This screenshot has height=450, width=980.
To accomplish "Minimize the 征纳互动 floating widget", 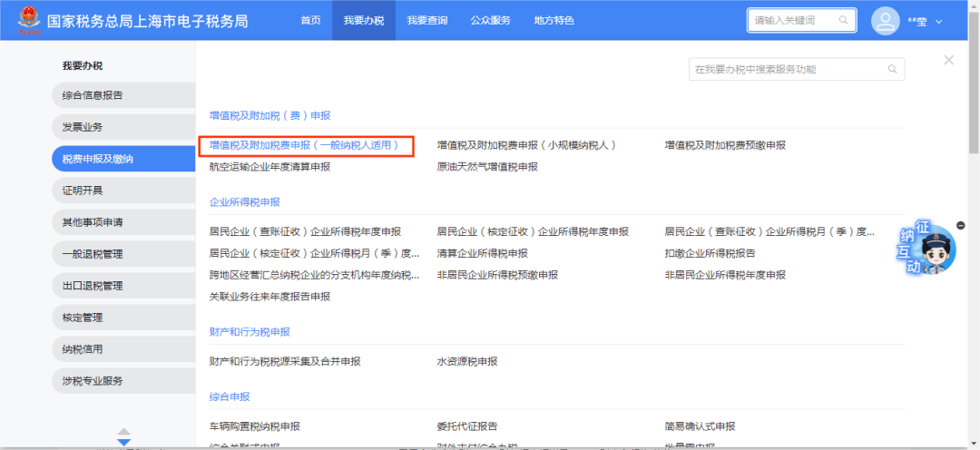I will 960,225.
